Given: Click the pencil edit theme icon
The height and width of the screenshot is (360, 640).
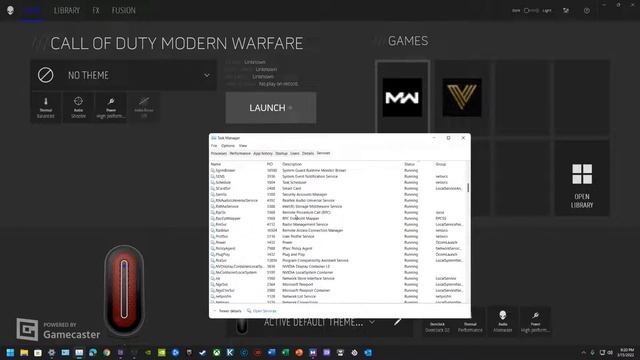Looking at the screenshot, I should 397,322.
